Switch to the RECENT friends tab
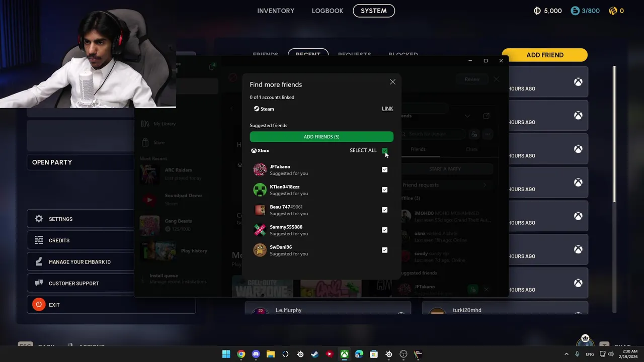The image size is (644, 362). [308, 54]
